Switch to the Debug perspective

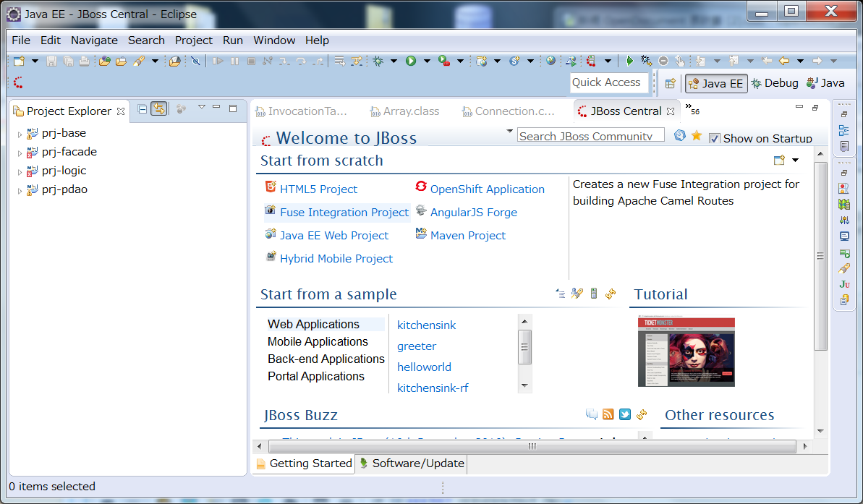tap(775, 83)
